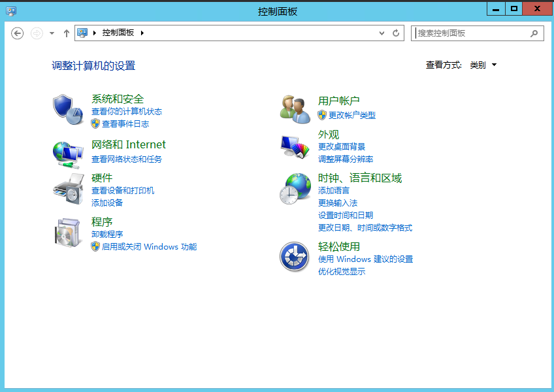Screen dimensions: 554x392
Task: Open the Network and Internet globe icon
Action: pos(68,154)
